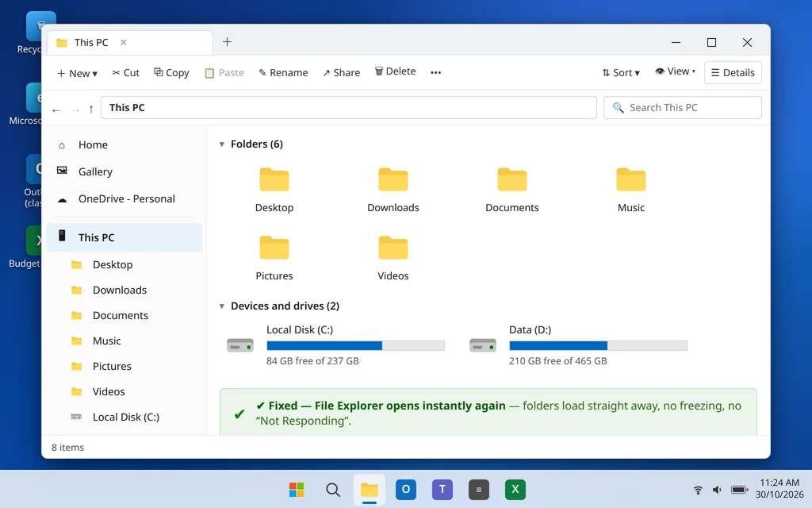Viewport: 812px width, 508px height.
Task: Click '210 GB free of 465 GB' text
Action: 557,361
